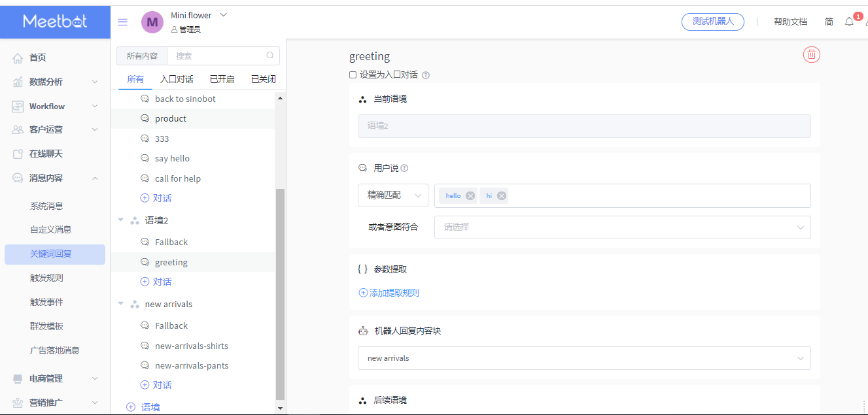Select the new-arrivals-shirts dialog row

[x=193, y=346]
